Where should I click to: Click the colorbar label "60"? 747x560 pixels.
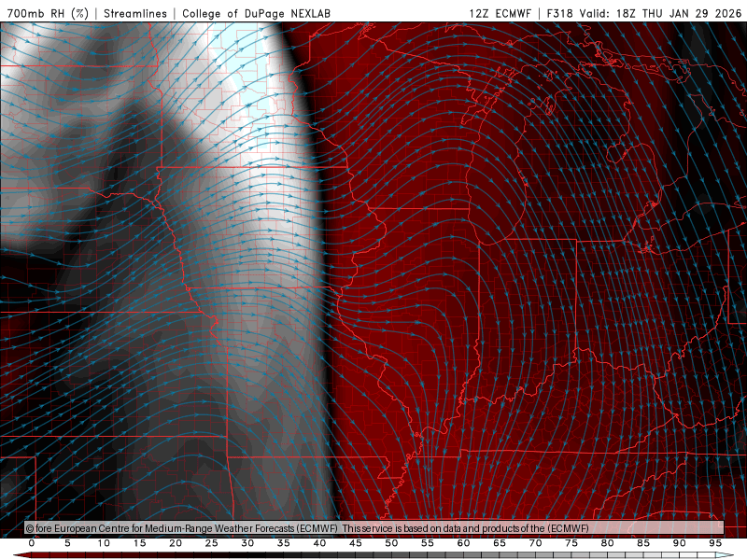coord(463,543)
